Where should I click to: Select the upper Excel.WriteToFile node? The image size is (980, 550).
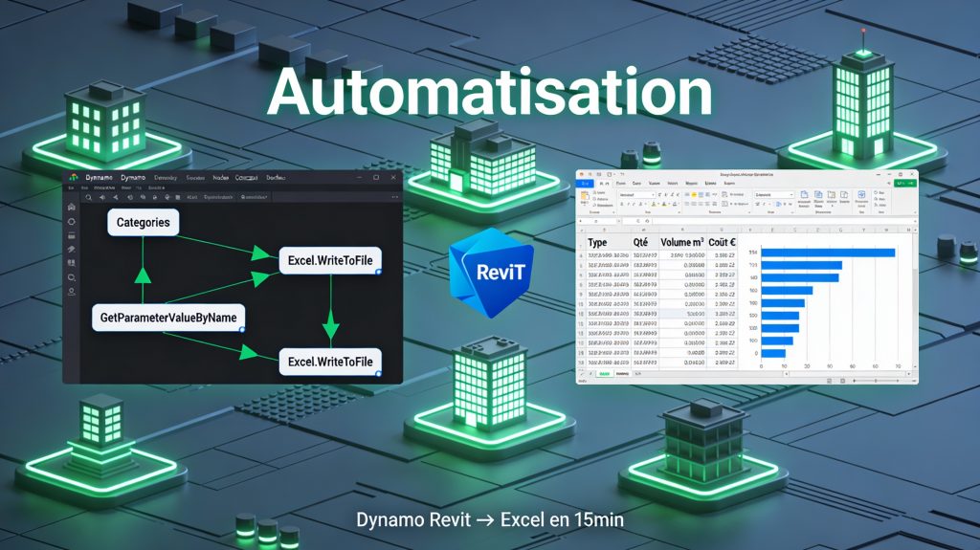click(330, 260)
